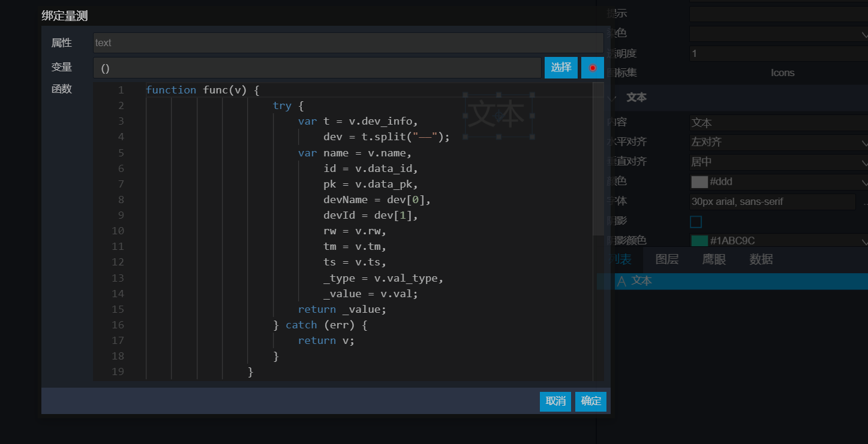Click the #ddd color swatch
Viewport: 868px width, 444px height.
click(x=699, y=182)
